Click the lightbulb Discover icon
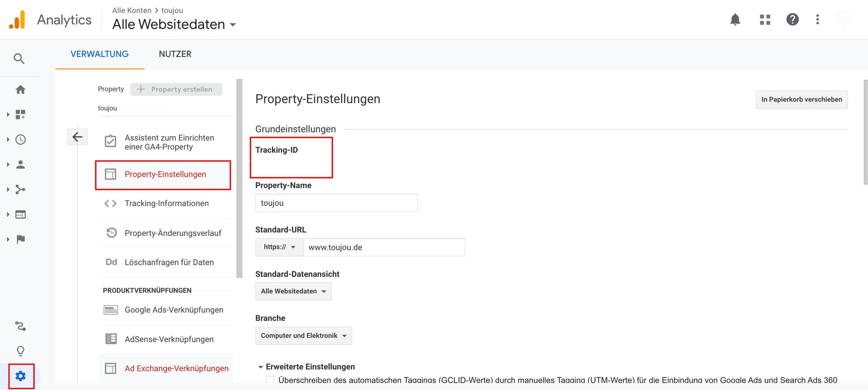868x390 pixels. [x=20, y=351]
